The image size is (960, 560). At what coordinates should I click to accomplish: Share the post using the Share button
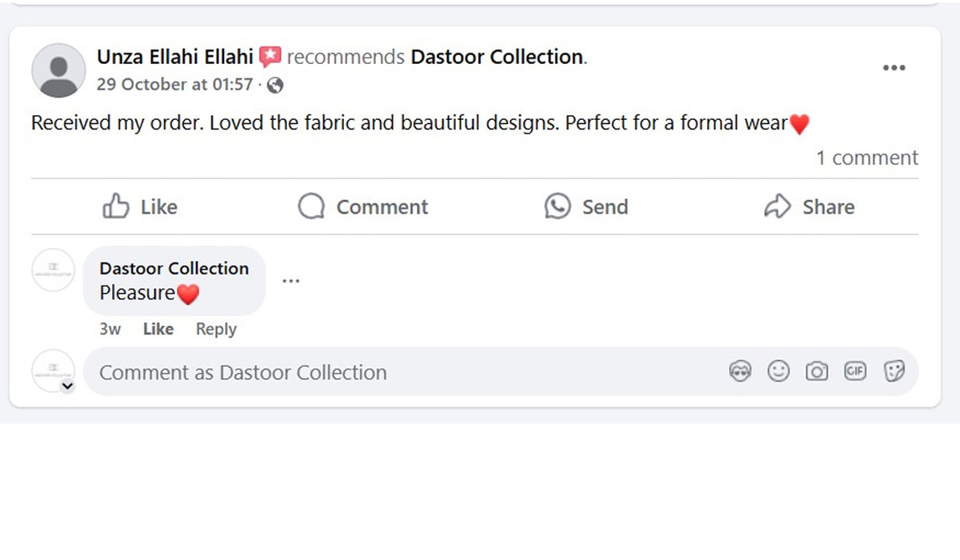point(809,206)
